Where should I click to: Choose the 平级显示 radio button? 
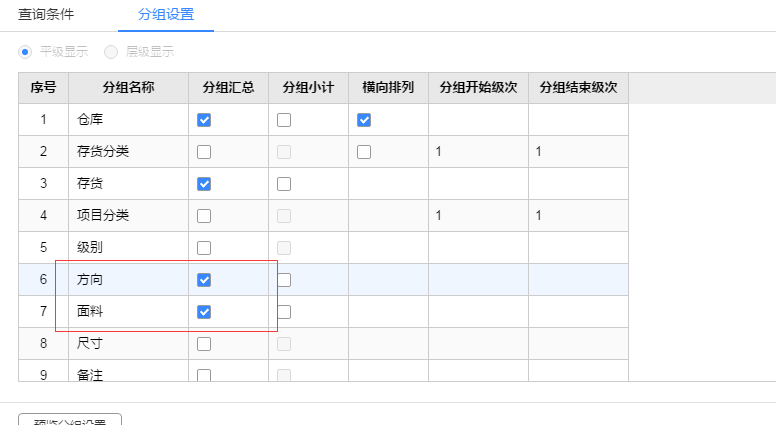click(26, 52)
